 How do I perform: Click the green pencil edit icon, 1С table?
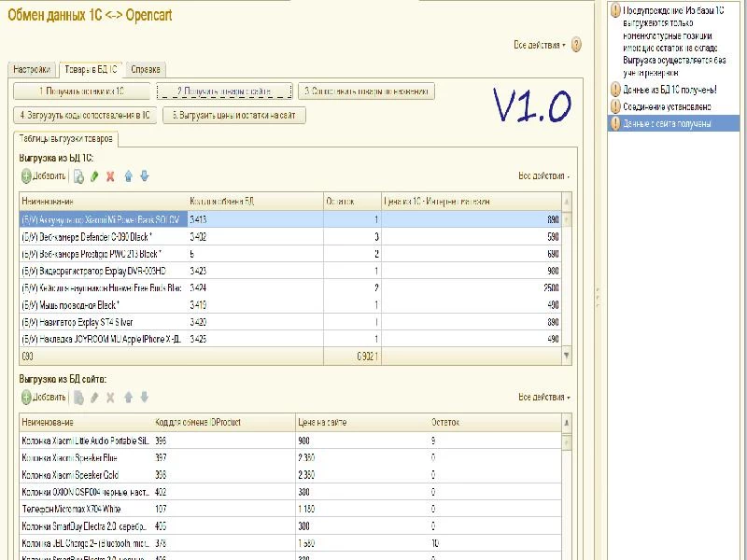[94, 176]
